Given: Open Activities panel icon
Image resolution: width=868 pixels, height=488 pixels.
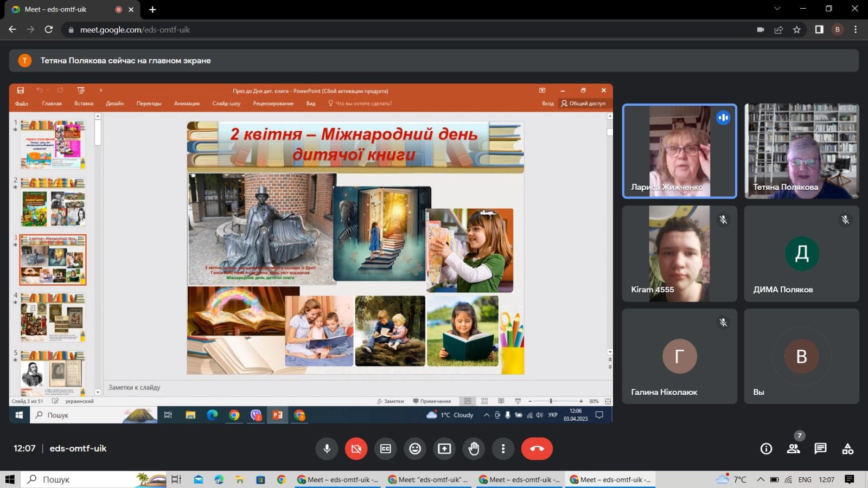Looking at the screenshot, I should [847, 448].
